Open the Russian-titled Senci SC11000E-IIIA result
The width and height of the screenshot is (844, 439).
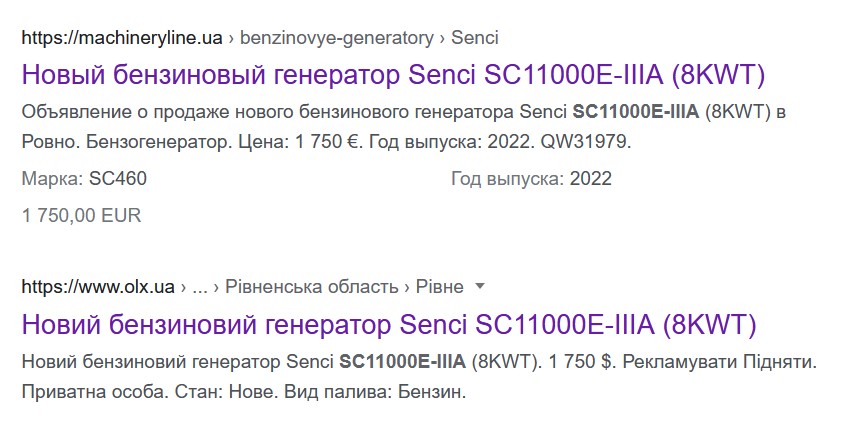tap(392, 75)
